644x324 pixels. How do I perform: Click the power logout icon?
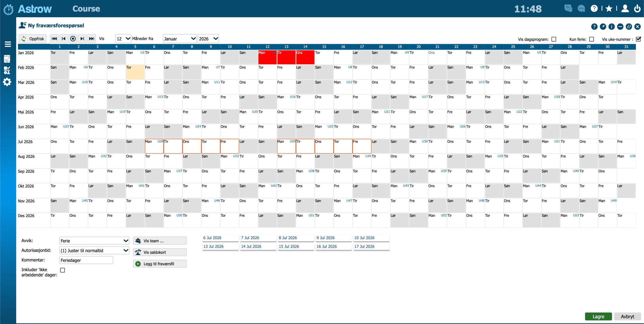point(637,9)
